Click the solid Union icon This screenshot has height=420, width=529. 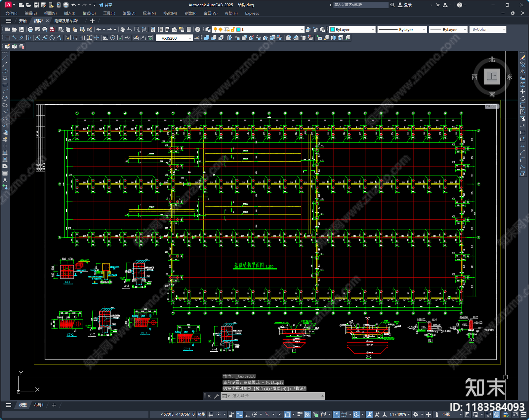pos(207,38)
